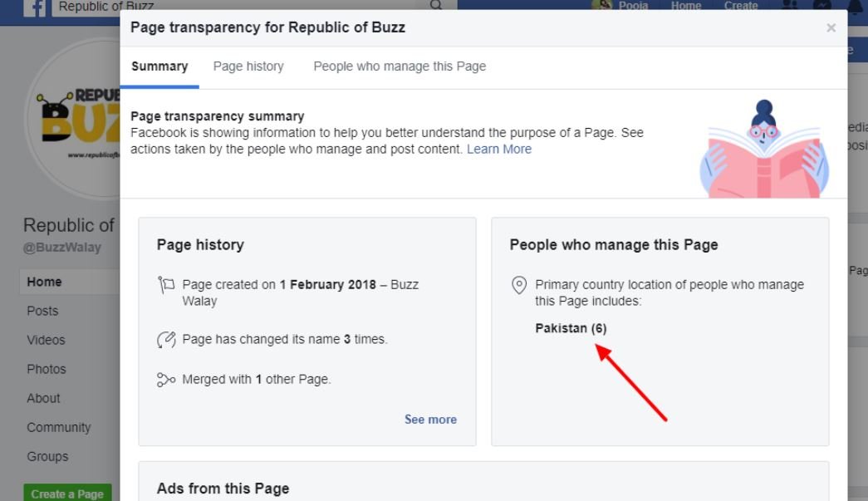The image size is (868, 501).
Task: Click the Page history card heading
Action: 200,245
